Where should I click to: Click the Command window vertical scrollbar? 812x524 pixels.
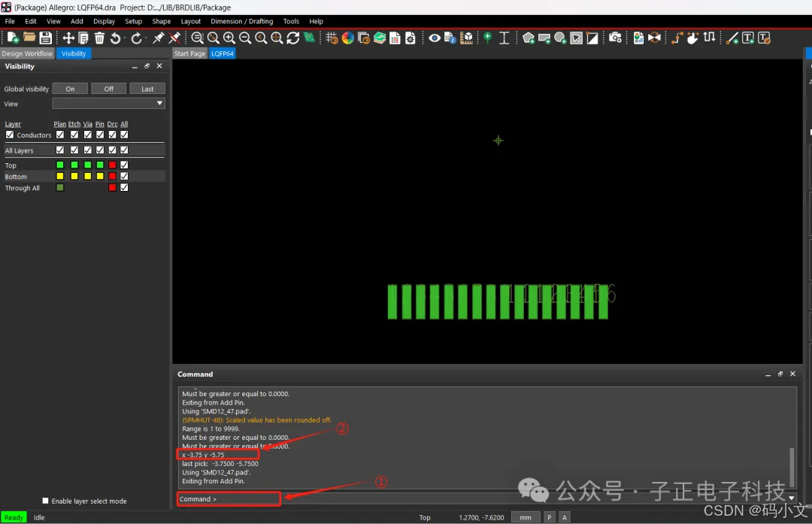click(791, 466)
